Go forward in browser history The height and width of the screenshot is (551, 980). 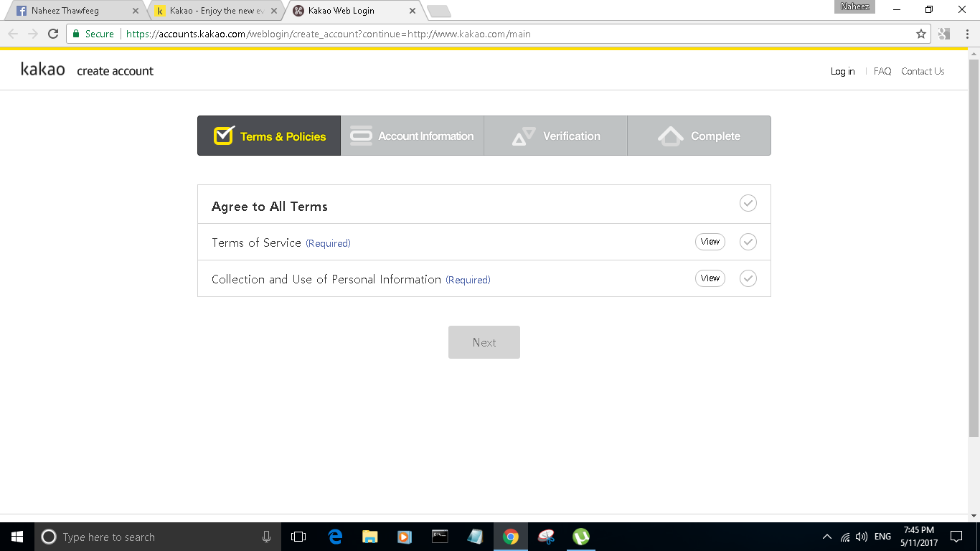point(33,34)
